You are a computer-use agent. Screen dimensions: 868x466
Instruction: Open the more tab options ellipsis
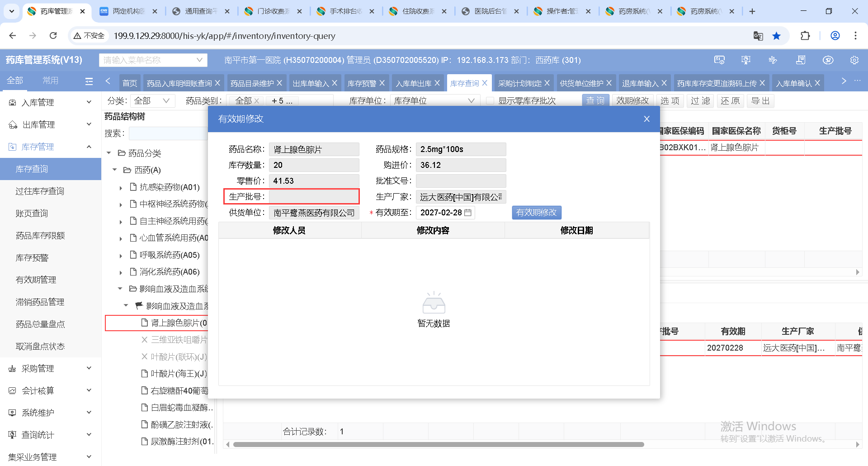point(857,81)
